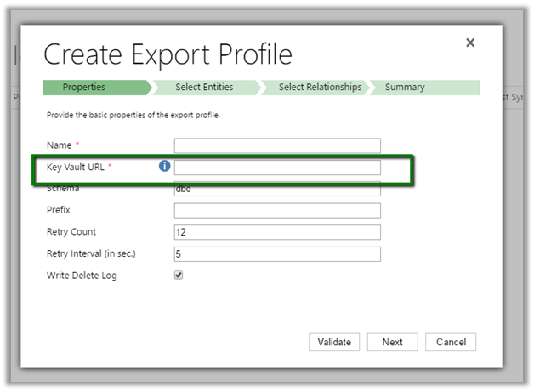
Task: Close the Create Export Profile dialog
Action: [470, 43]
